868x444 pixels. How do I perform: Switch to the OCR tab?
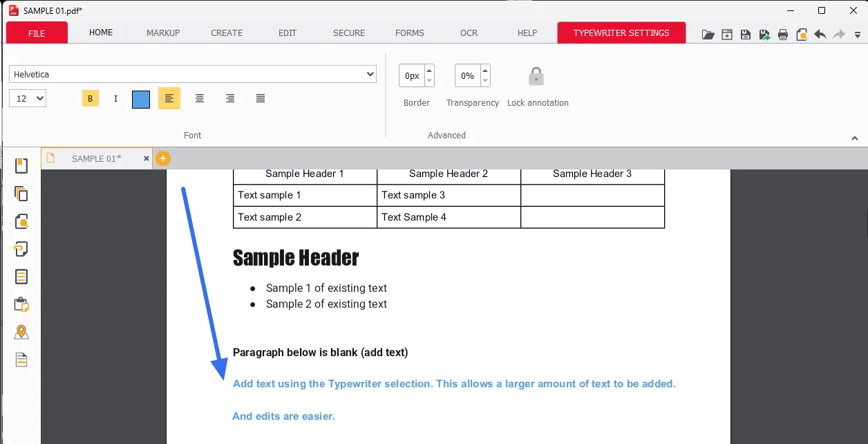469,33
